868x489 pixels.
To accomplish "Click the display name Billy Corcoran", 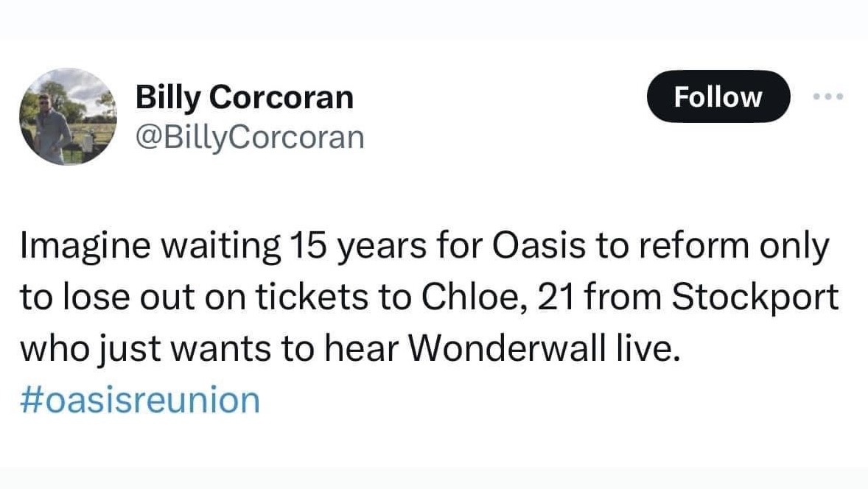I will click(x=244, y=97).
